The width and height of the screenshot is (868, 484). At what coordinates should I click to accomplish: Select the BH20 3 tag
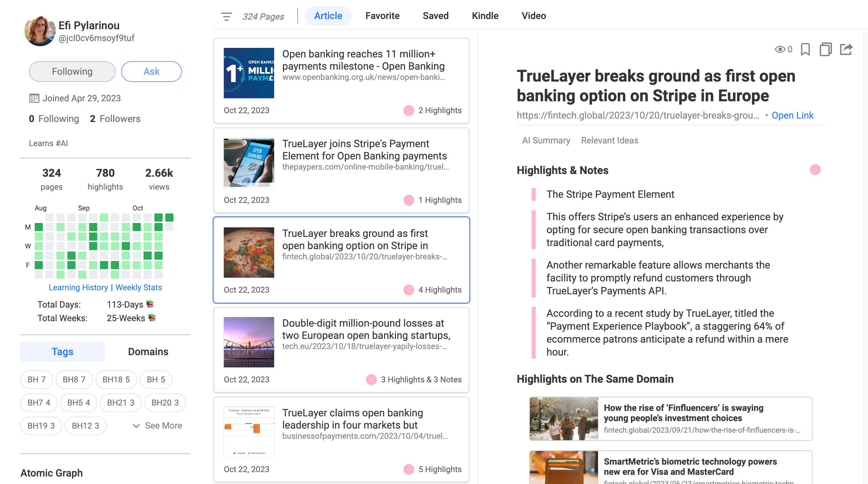point(165,402)
